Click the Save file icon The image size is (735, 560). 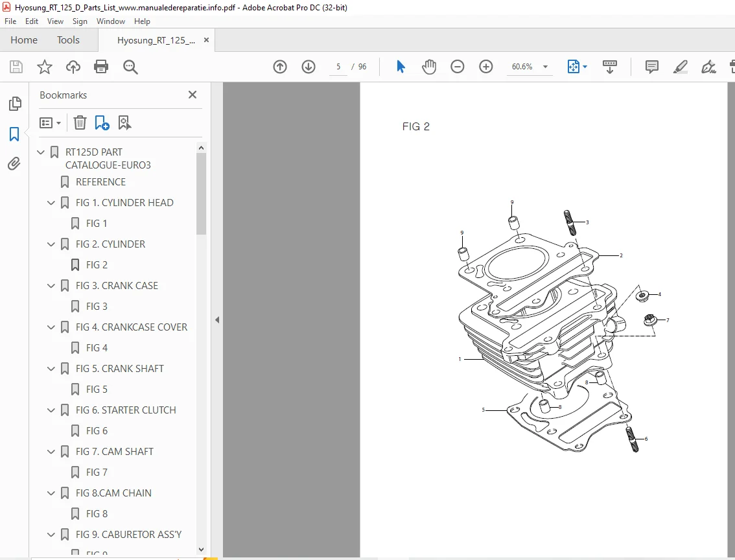pyautogui.click(x=16, y=67)
